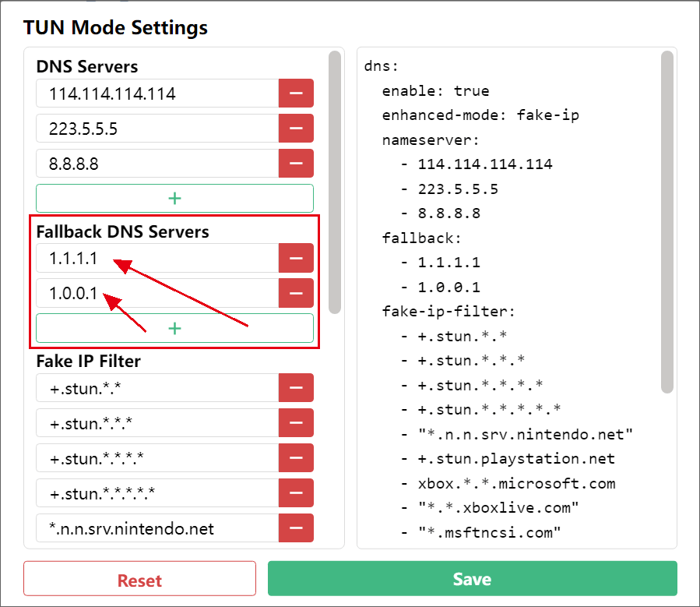The image size is (700, 607).
Task: Delete the *.n.n.srv.nintendo.net filter
Action: 296,528
